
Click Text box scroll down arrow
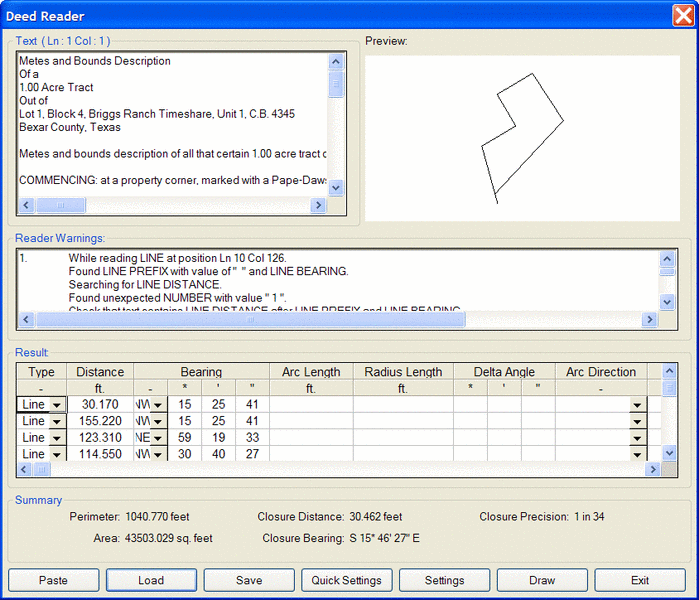[336, 188]
